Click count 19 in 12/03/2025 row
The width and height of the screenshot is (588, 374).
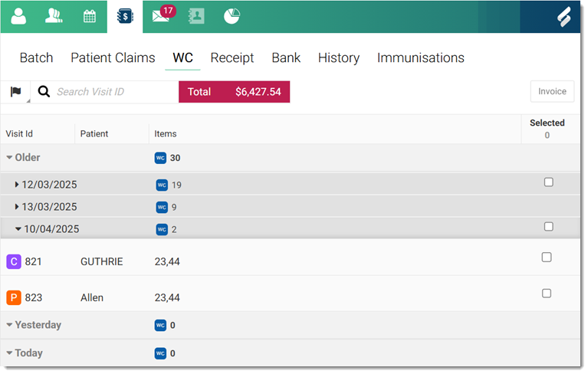pyautogui.click(x=176, y=185)
